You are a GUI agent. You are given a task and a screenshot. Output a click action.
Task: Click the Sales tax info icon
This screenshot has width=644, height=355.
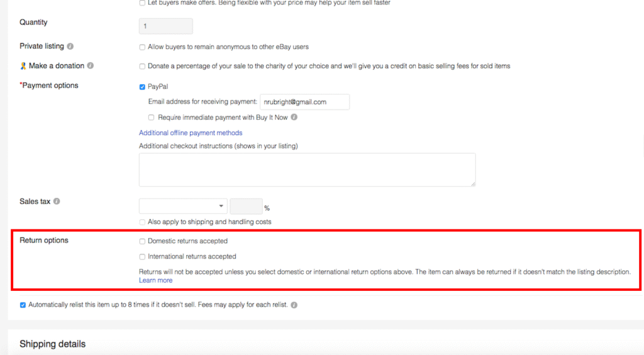coord(57,202)
